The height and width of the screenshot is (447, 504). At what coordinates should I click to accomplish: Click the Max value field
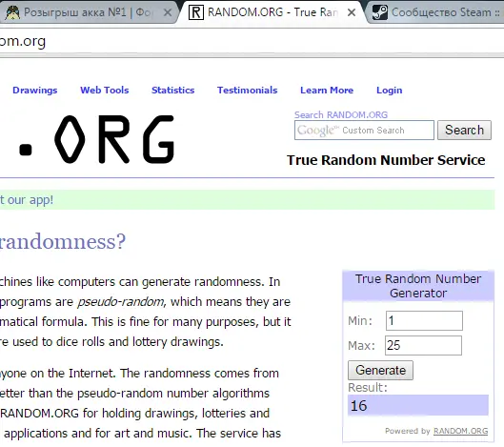[423, 345]
